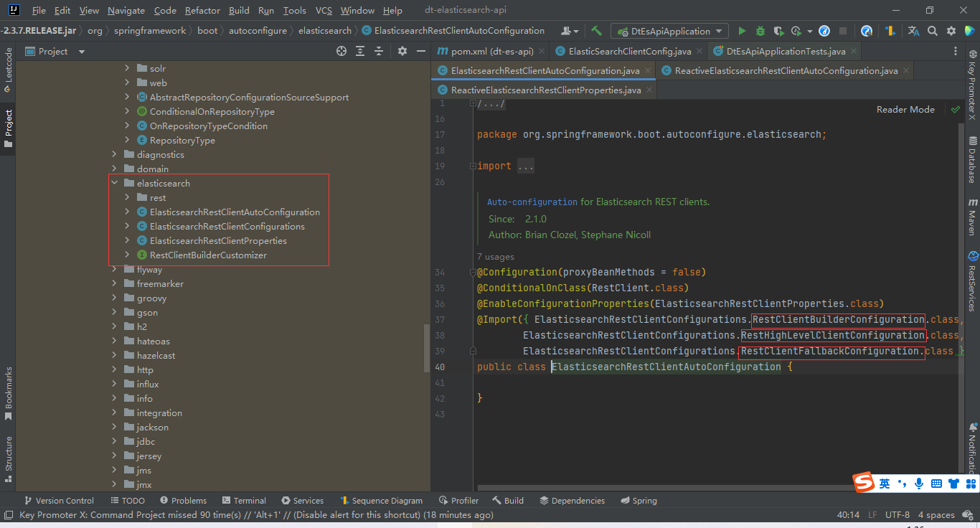This screenshot has width=980, height=528.
Task: Open DtEsApiApplication run configuration dropdown
Action: click(670, 31)
